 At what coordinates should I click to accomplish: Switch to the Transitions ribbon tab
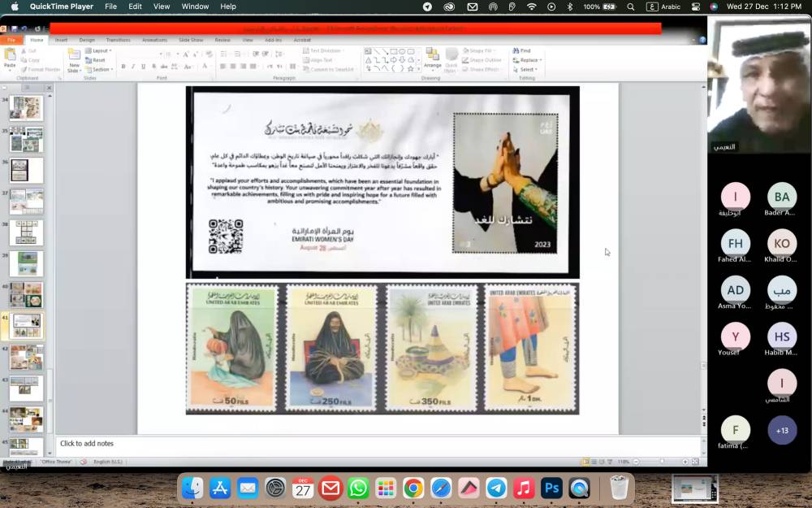[x=118, y=40]
